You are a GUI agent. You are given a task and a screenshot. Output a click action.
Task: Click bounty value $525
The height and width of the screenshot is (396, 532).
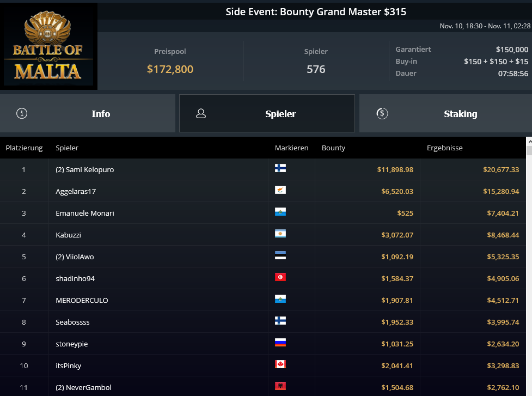pos(405,213)
